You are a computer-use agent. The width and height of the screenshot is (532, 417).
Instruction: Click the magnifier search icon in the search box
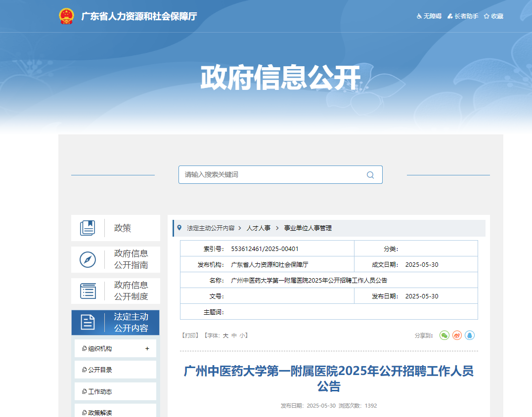click(370, 175)
